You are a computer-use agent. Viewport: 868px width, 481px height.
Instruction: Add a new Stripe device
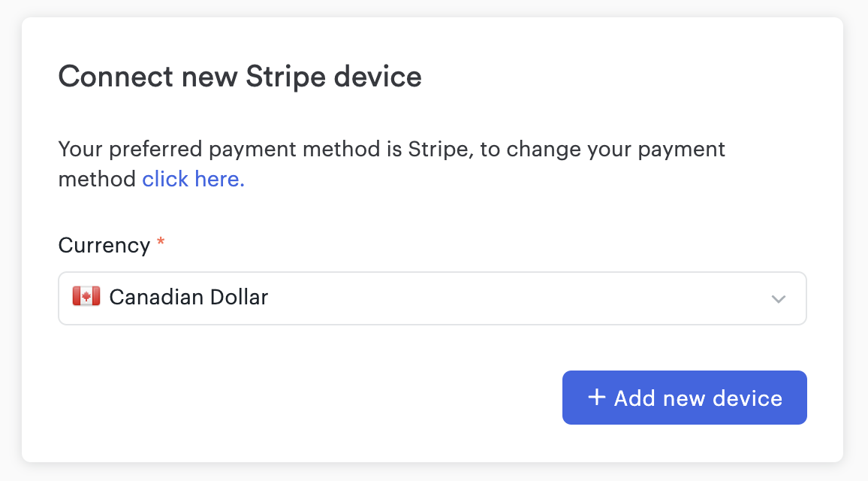684,398
